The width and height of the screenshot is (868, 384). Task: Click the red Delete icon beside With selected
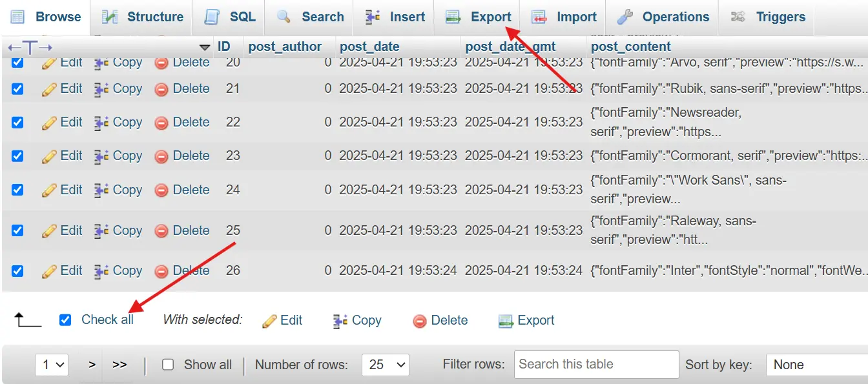tap(420, 321)
